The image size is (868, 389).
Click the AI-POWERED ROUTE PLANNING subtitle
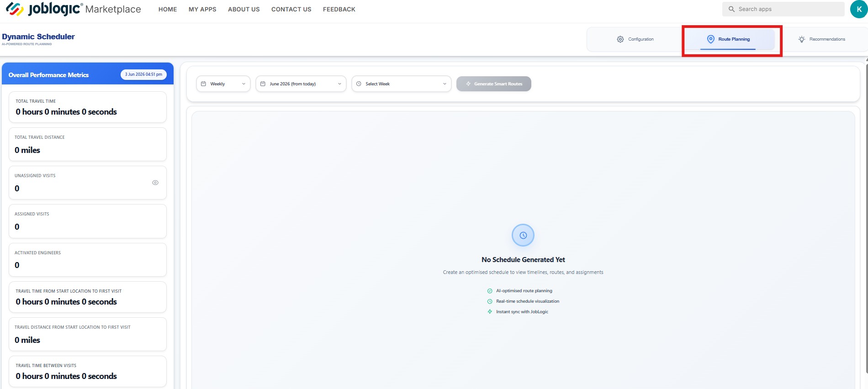26,44
